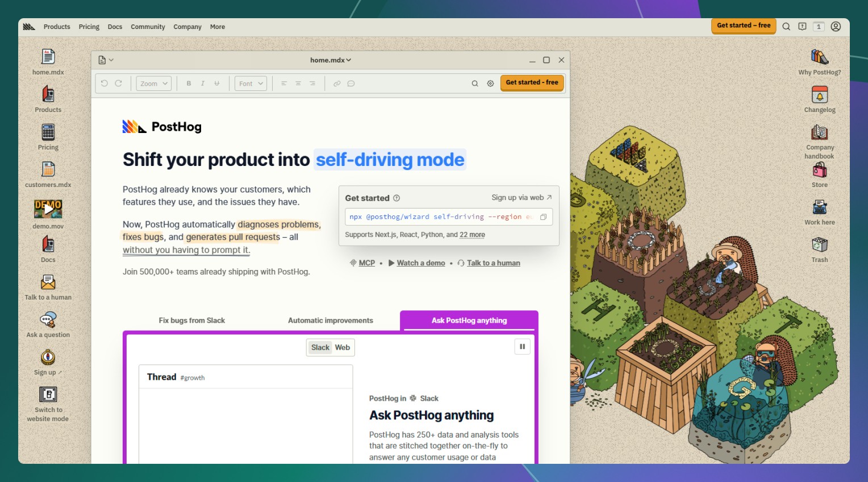This screenshot has width=868, height=482.
Task: Click the search icon in the top bar
Action: [786, 27]
